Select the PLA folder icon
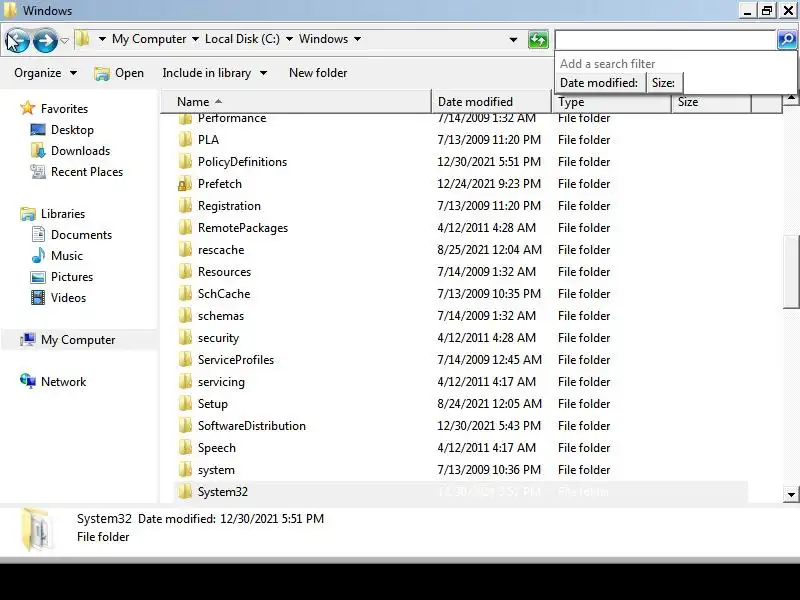The image size is (800, 600). (x=185, y=140)
